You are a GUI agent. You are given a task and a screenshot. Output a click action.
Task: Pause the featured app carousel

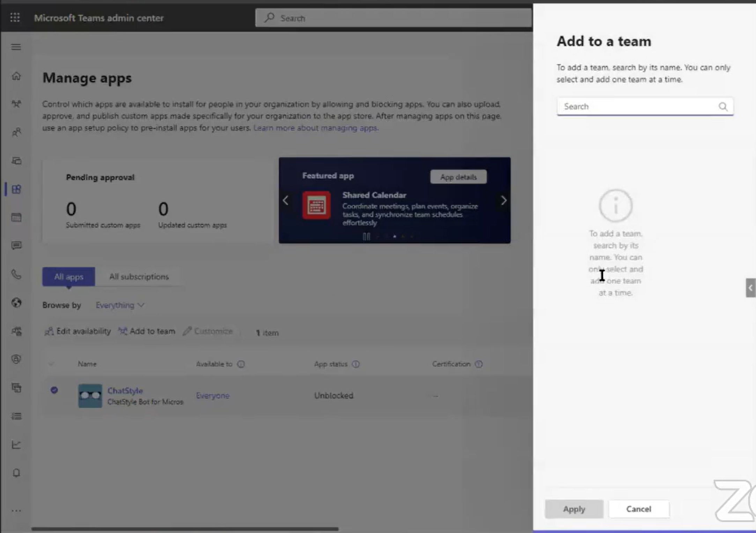pyautogui.click(x=366, y=236)
